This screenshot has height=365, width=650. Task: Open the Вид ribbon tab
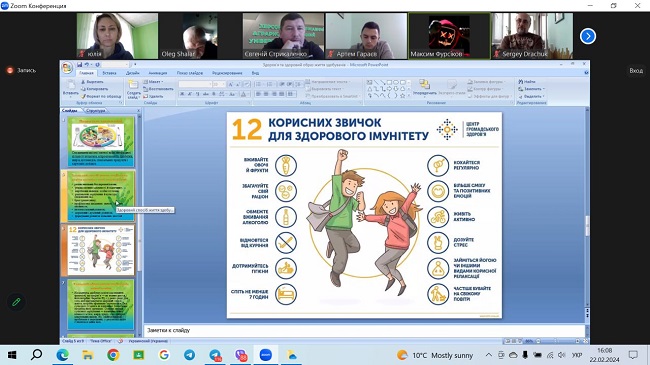pos(255,73)
